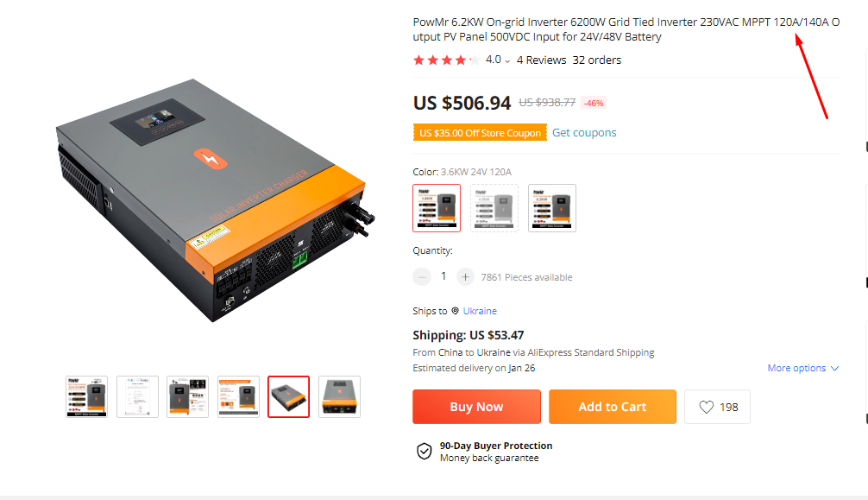Select the first product thumbnail image
This screenshot has height=500, width=868.
tap(86, 397)
